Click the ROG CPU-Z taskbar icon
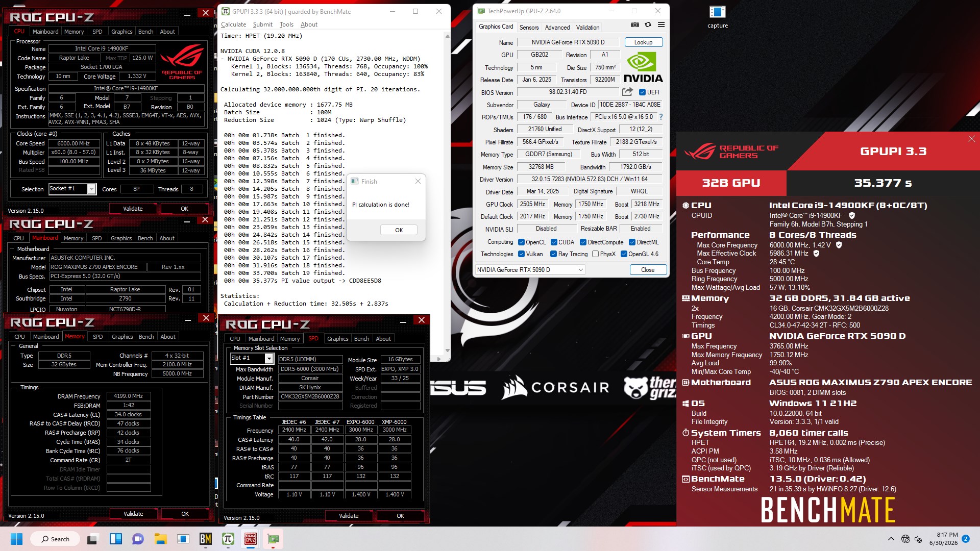The image size is (980, 551). (x=250, y=539)
